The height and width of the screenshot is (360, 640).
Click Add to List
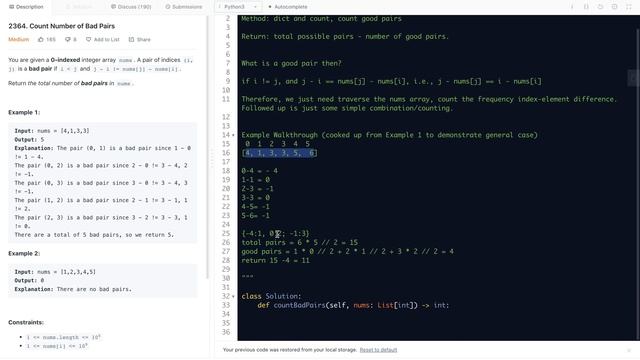[x=103, y=40]
